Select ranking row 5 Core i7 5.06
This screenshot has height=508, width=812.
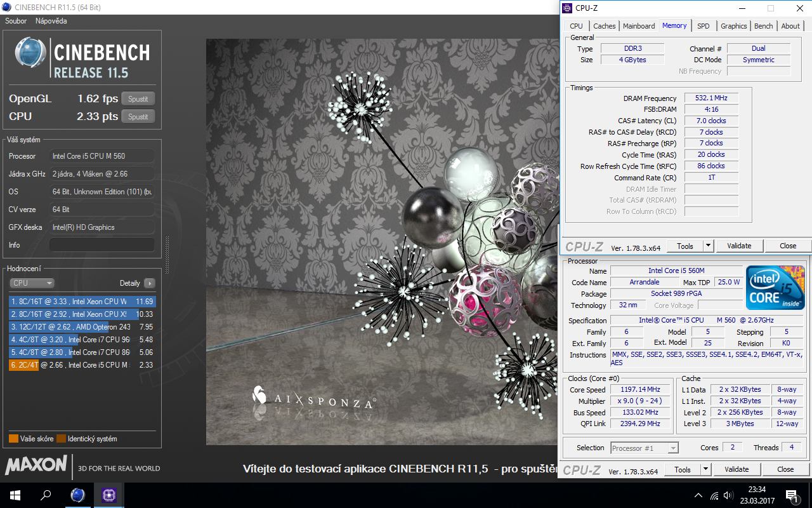[82, 352]
